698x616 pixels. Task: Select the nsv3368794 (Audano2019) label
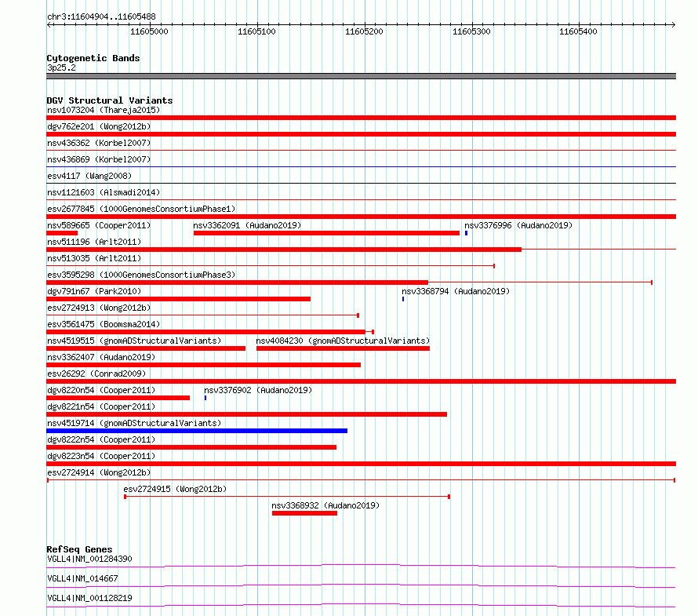click(x=456, y=291)
